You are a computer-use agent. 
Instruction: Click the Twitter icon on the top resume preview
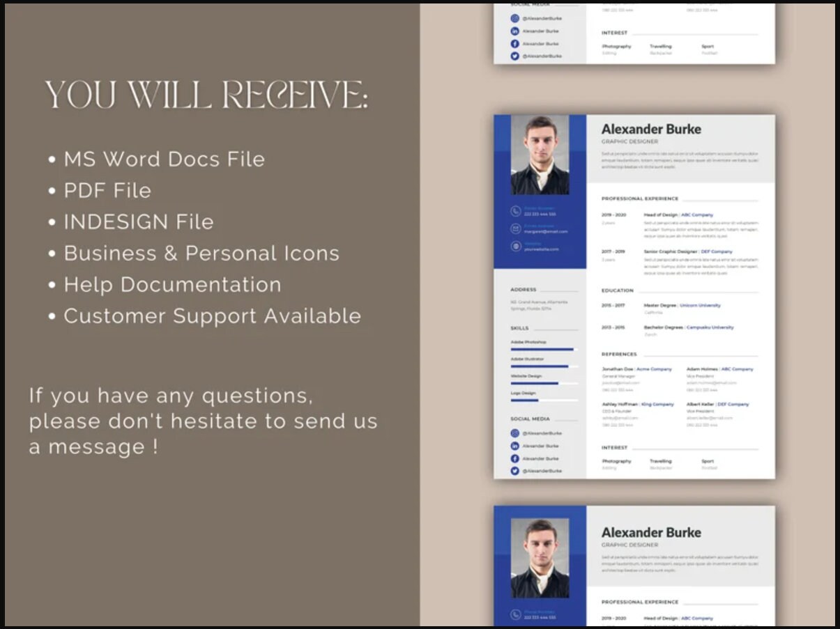pos(514,56)
